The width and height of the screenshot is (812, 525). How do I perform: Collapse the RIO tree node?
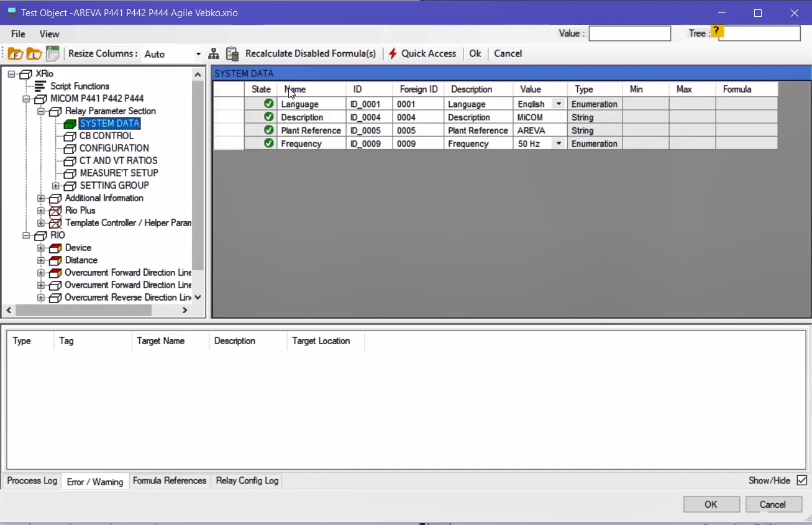[26, 235]
